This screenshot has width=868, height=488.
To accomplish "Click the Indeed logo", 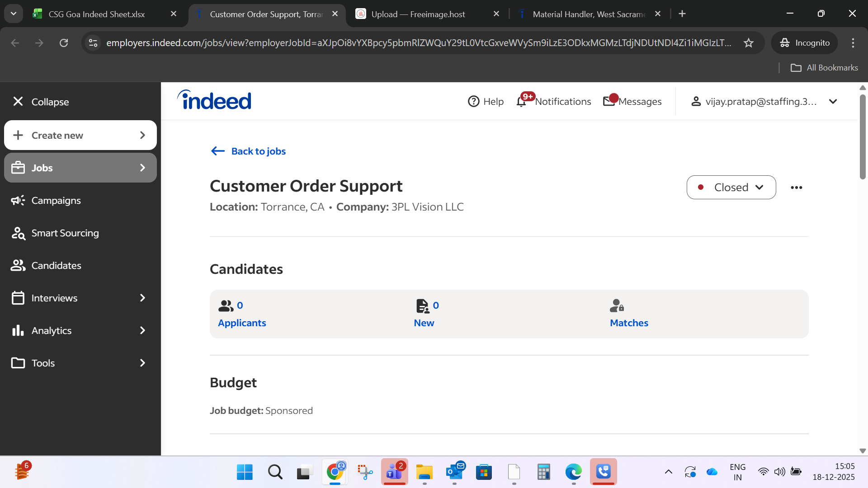I will 214,100.
